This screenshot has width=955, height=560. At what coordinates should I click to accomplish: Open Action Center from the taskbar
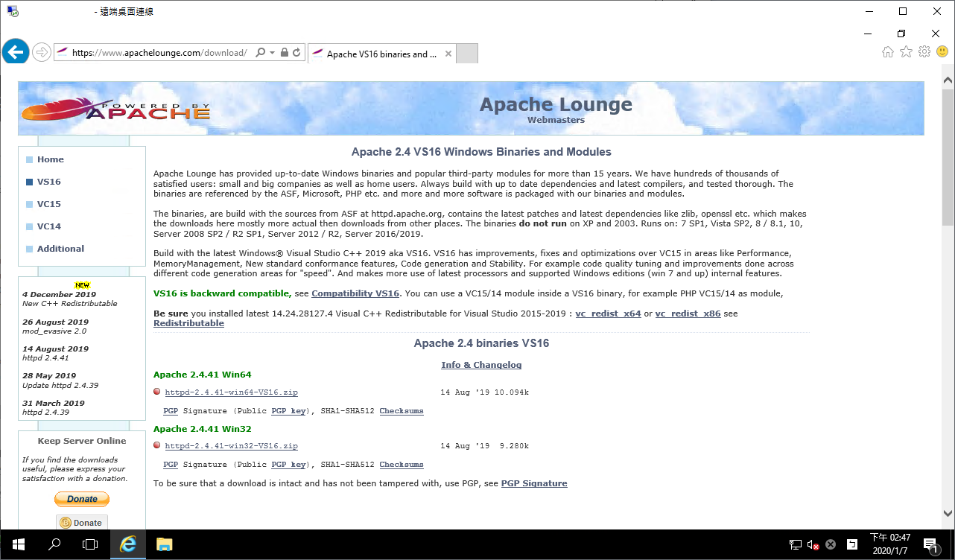(930, 544)
